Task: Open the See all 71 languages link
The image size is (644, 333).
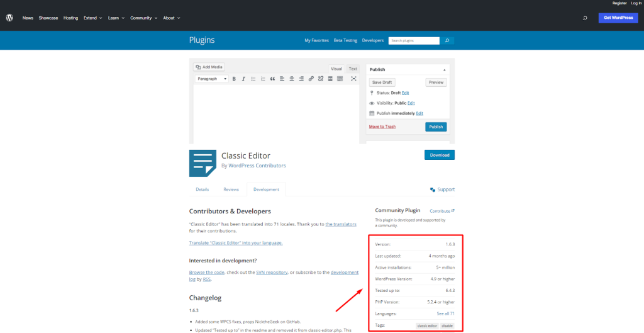Action: point(446,313)
